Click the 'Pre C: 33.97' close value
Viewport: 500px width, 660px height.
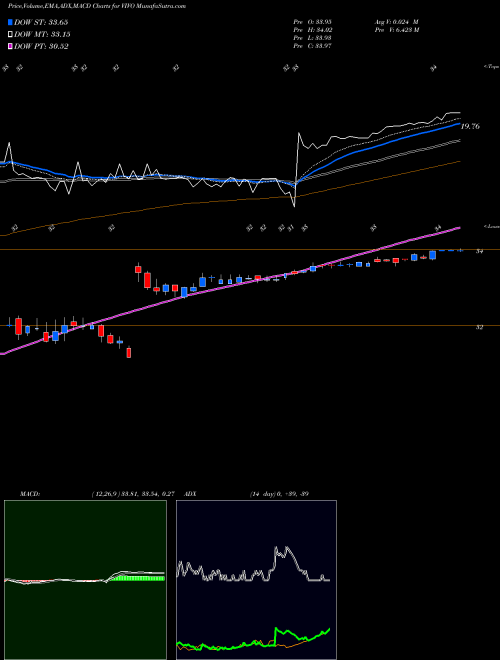pos(313,46)
